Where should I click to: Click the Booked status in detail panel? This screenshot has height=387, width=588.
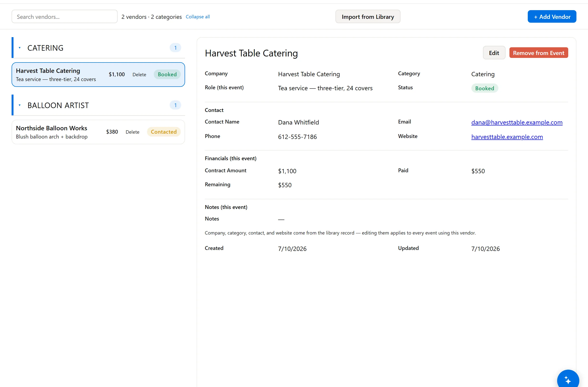coord(484,88)
